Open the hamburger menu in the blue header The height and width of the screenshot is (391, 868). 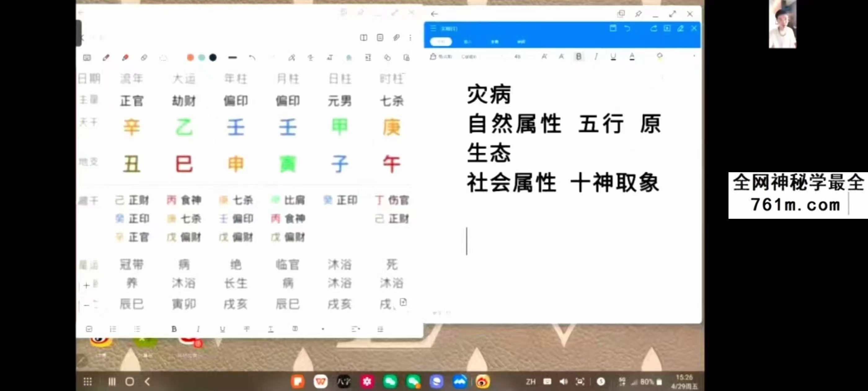433,28
